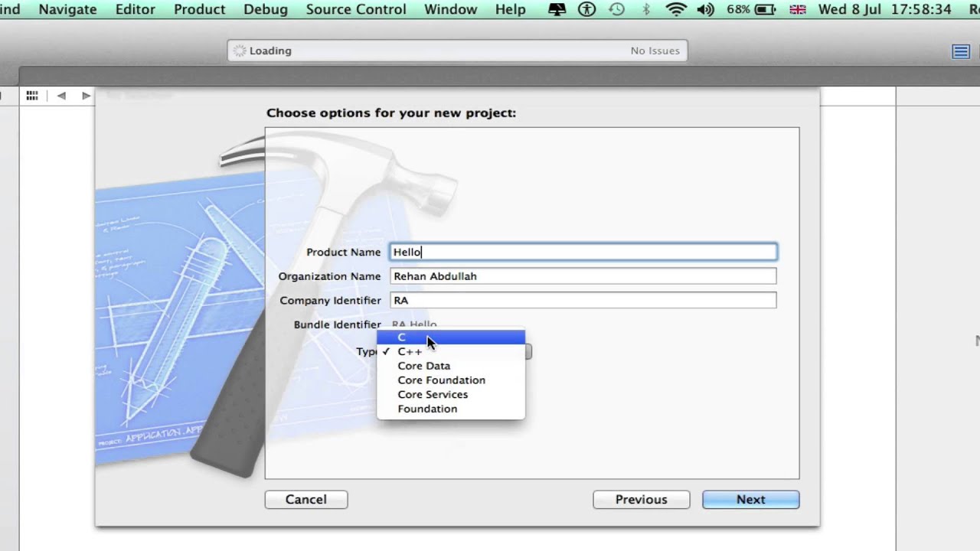This screenshot has height=551, width=980.
Task: Edit the Organization Name field
Action: click(x=583, y=276)
